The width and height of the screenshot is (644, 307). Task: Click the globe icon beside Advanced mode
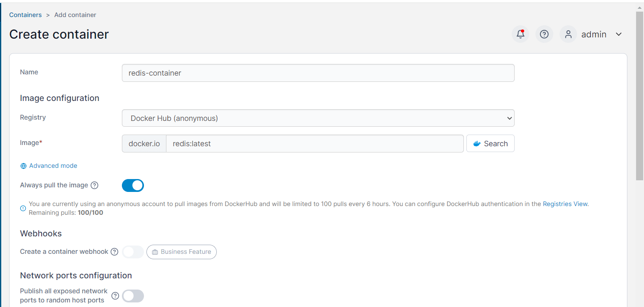[x=23, y=165]
